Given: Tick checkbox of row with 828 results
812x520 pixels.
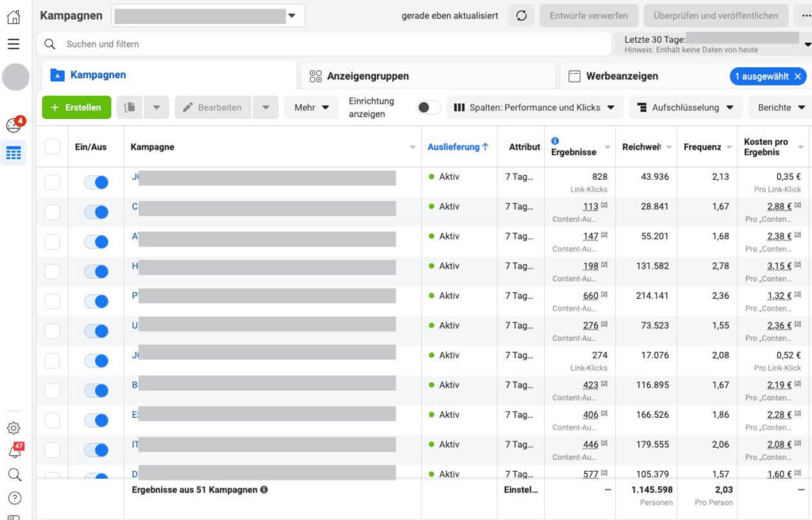Looking at the screenshot, I should (52, 182).
